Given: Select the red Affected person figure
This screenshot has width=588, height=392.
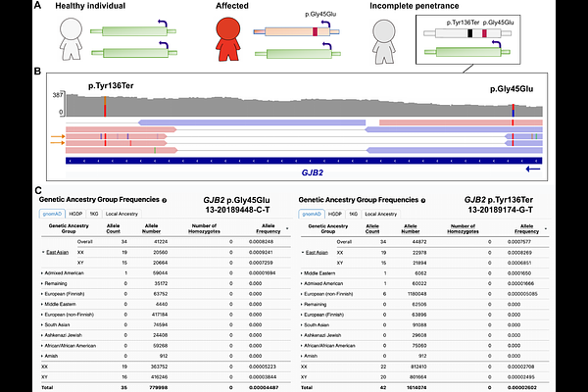Looking at the screenshot, I should click(228, 40).
